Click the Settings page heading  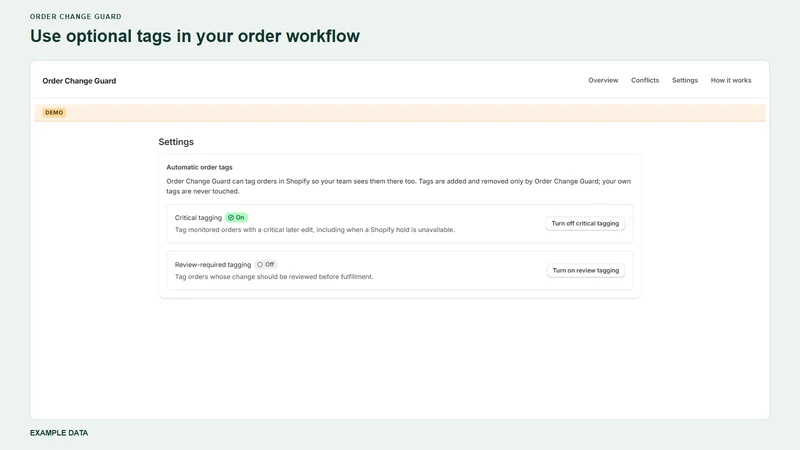pos(176,142)
